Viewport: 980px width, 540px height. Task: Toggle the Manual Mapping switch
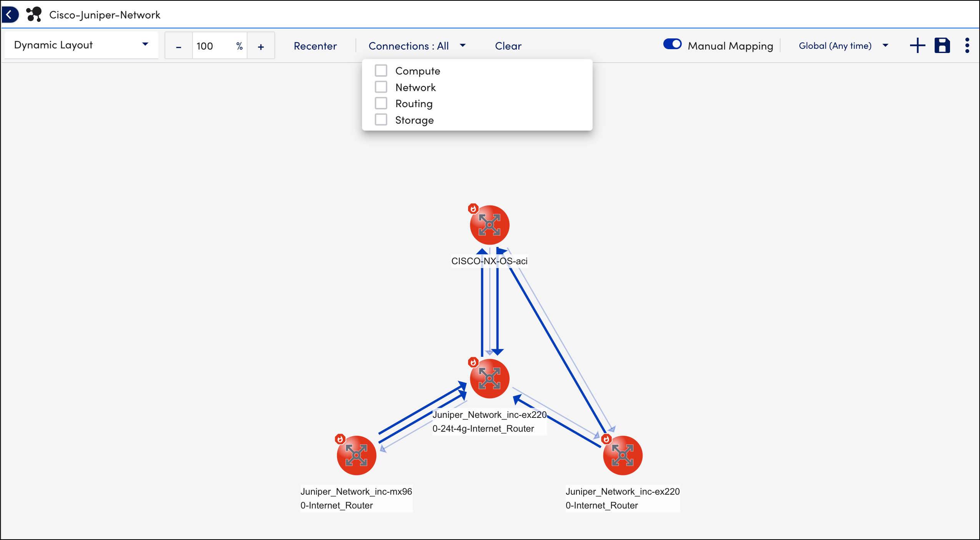(x=672, y=45)
